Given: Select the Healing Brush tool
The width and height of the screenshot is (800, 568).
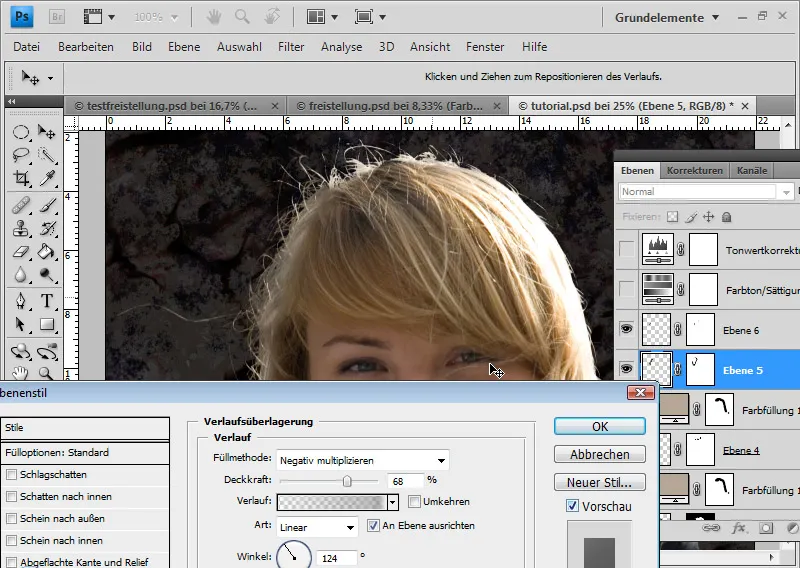Looking at the screenshot, I should (20, 205).
